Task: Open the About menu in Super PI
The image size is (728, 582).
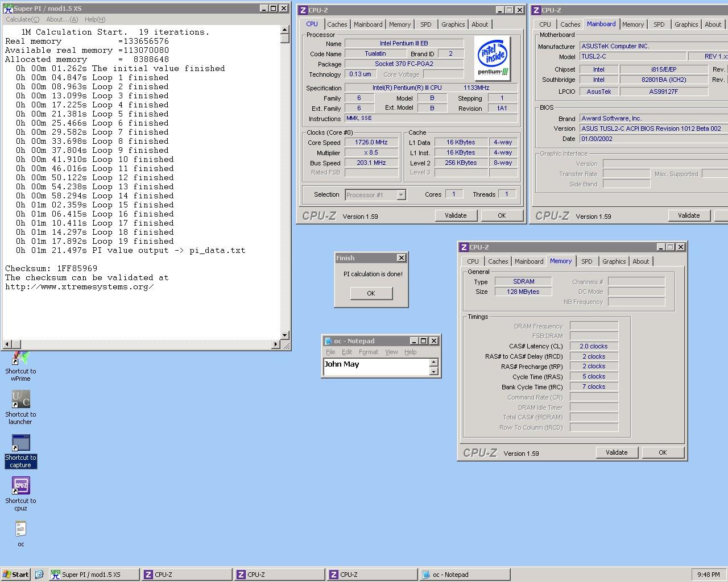Action: point(62,19)
